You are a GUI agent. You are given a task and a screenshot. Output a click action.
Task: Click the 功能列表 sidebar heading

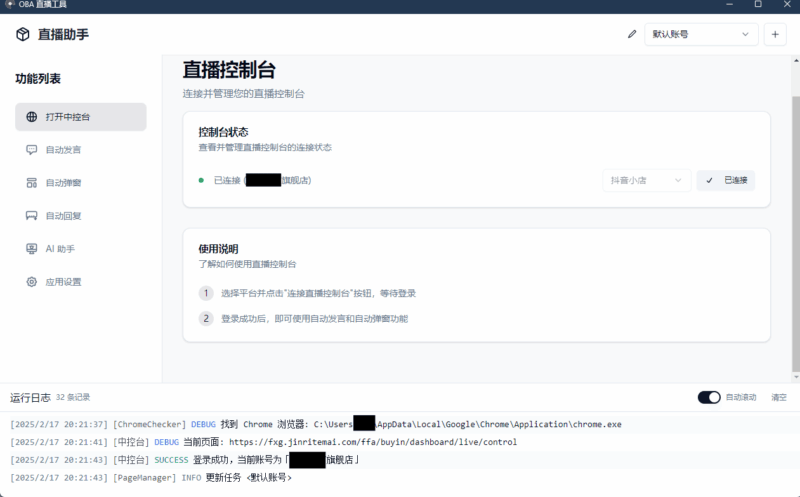pos(38,79)
